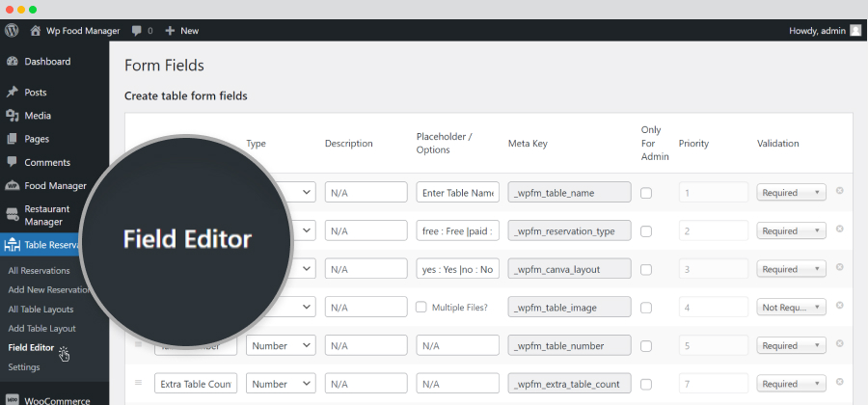
Task: Click the Food Manager icon
Action: 13,186
